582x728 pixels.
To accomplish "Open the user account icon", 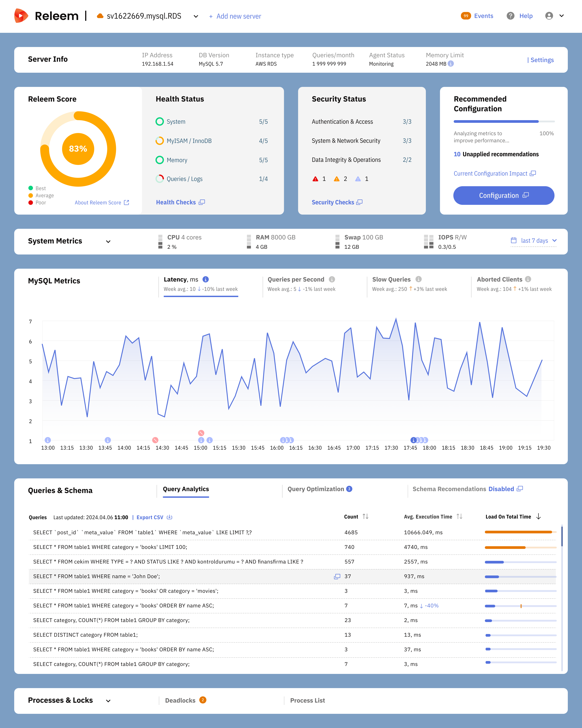I will pos(549,16).
